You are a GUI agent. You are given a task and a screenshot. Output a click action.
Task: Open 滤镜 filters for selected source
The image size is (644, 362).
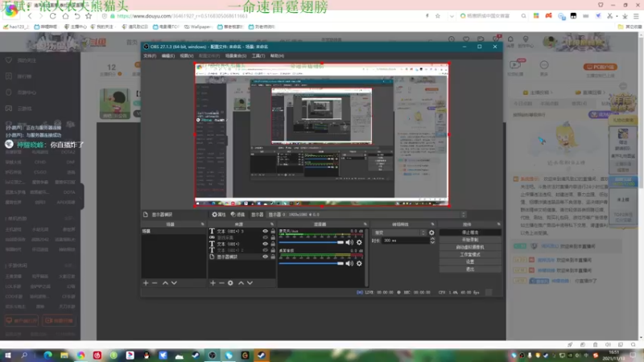point(237,215)
